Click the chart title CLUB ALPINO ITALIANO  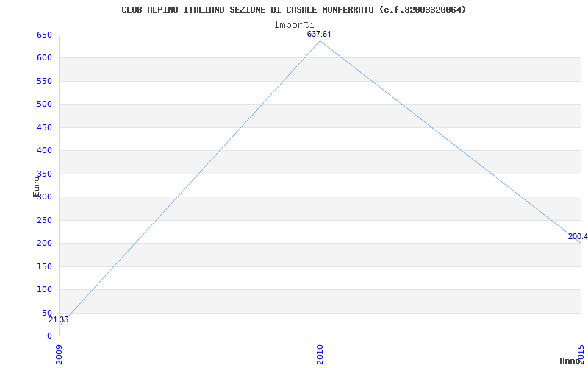293,10
